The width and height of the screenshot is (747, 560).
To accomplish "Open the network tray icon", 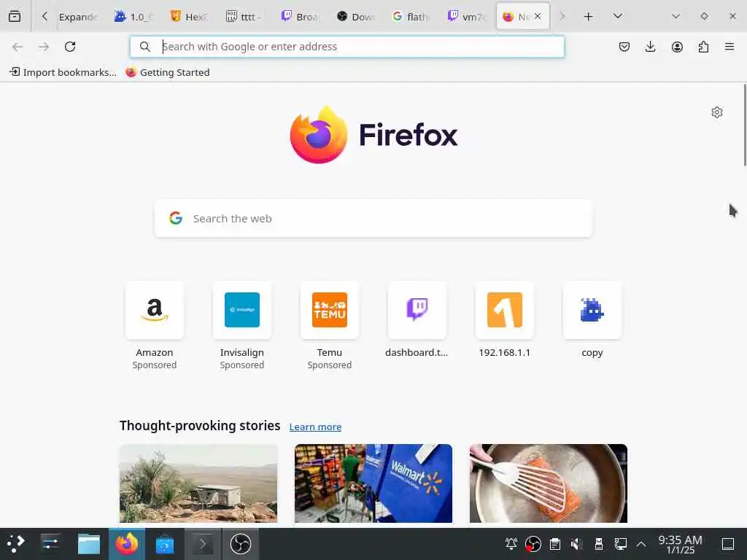I will (x=620, y=544).
